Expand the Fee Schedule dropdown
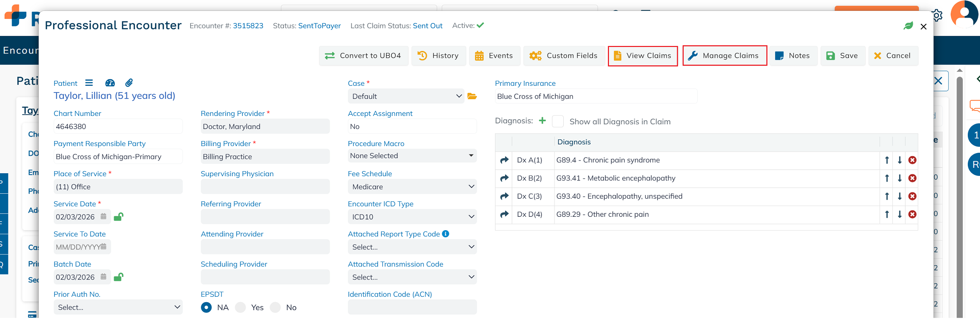980x321 pixels. click(x=412, y=187)
